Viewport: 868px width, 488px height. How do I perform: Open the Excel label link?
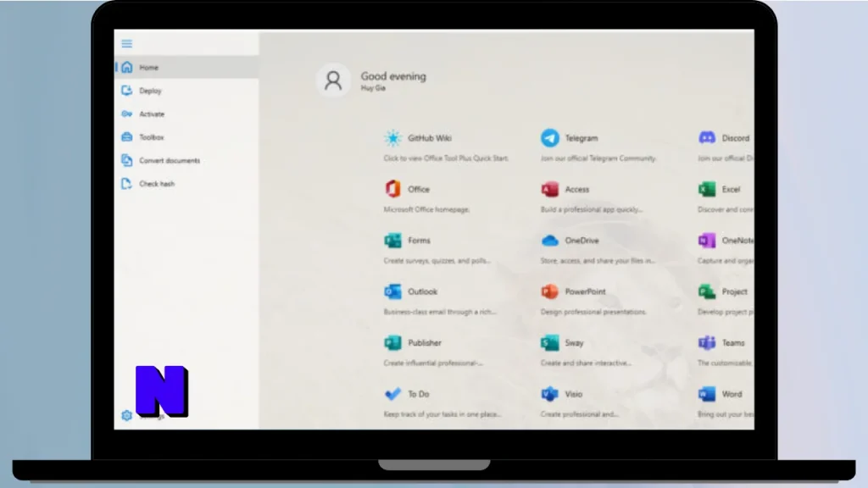tap(731, 189)
